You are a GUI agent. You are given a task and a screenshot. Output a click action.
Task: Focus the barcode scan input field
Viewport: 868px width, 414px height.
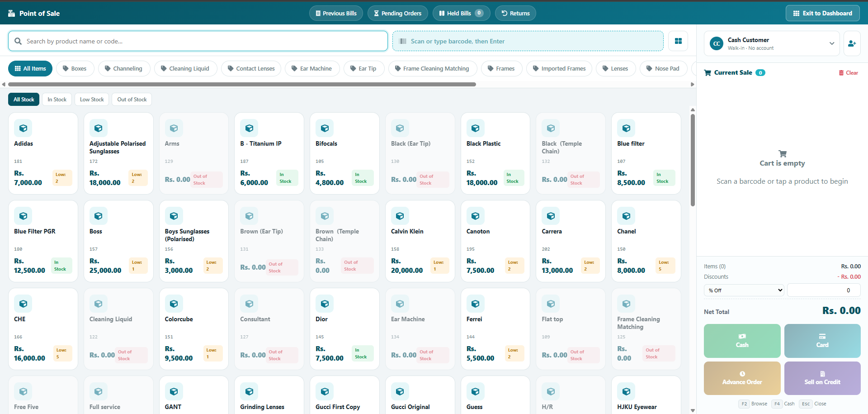[528, 41]
